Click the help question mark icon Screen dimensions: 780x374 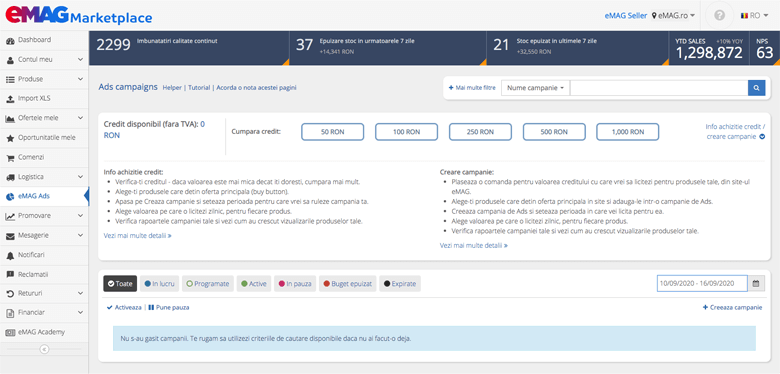point(719,15)
